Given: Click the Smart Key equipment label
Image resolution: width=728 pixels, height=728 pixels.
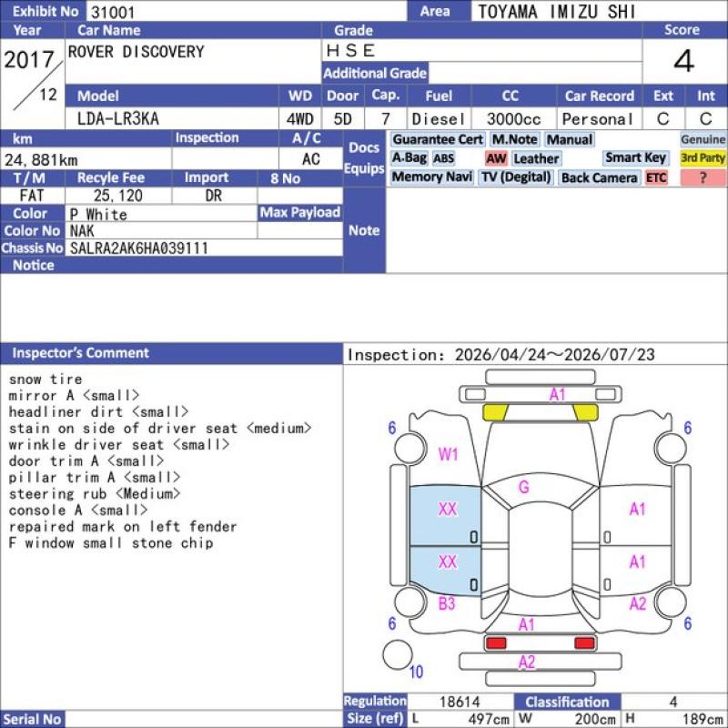Looking at the screenshot, I should [x=635, y=157].
